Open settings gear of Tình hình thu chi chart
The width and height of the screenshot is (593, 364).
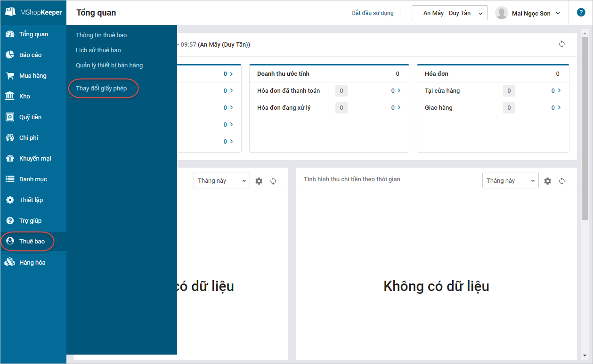pos(547,181)
